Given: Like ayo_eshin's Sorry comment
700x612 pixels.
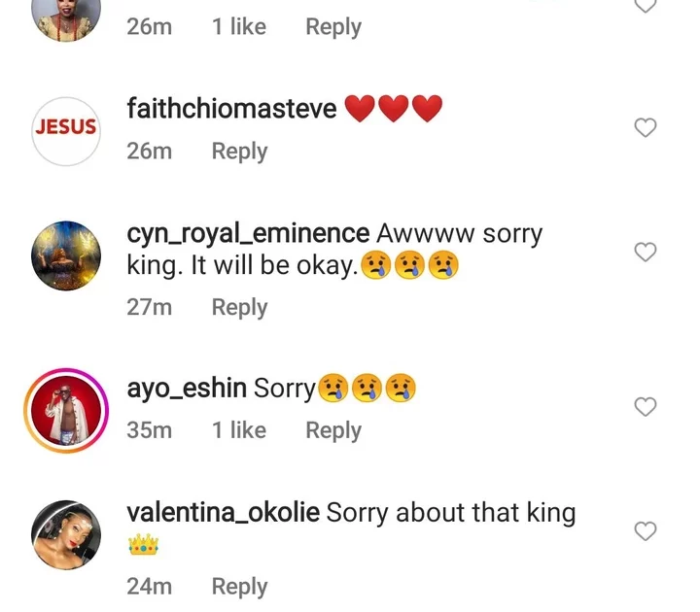Looking at the screenshot, I should click(x=646, y=407).
